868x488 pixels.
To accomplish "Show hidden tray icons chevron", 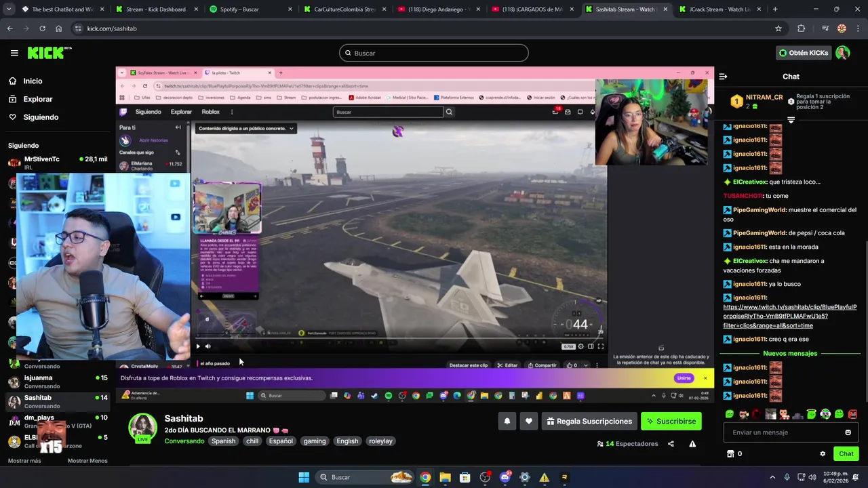I will 773,477.
